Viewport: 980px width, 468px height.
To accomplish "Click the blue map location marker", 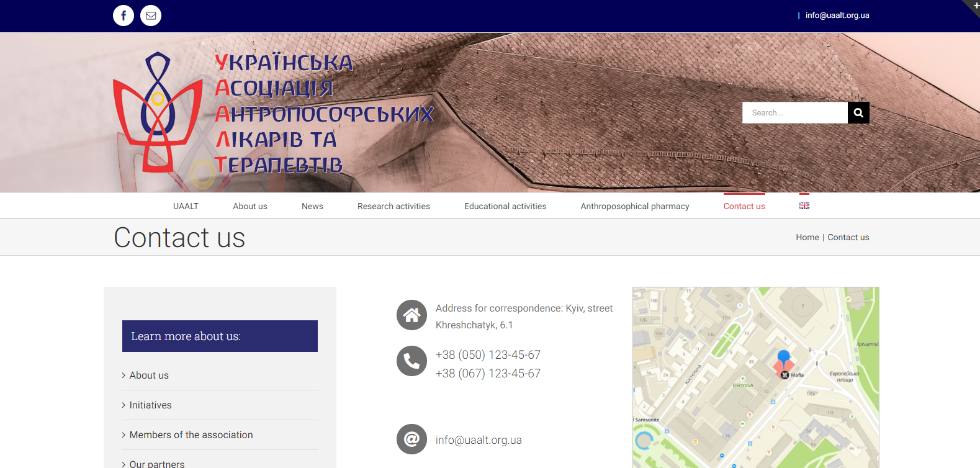I will click(784, 358).
